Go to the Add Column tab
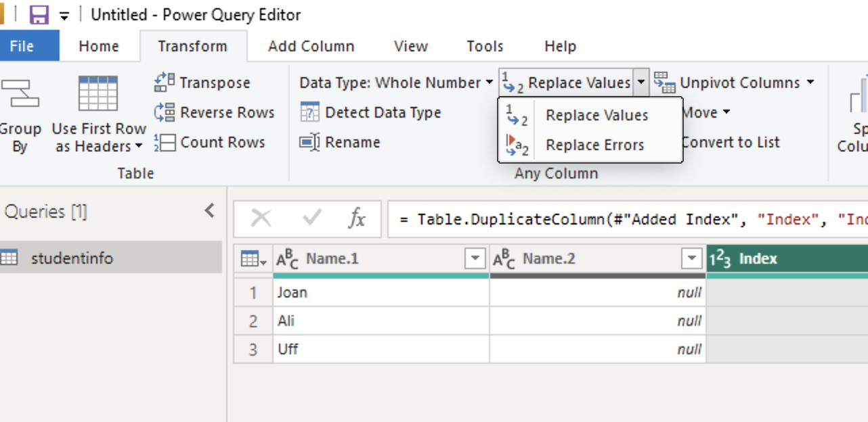The height and width of the screenshot is (422, 868). click(311, 46)
